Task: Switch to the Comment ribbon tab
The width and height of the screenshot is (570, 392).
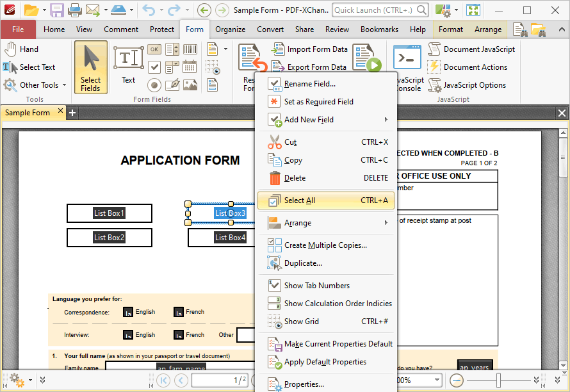Action: [x=121, y=29]
